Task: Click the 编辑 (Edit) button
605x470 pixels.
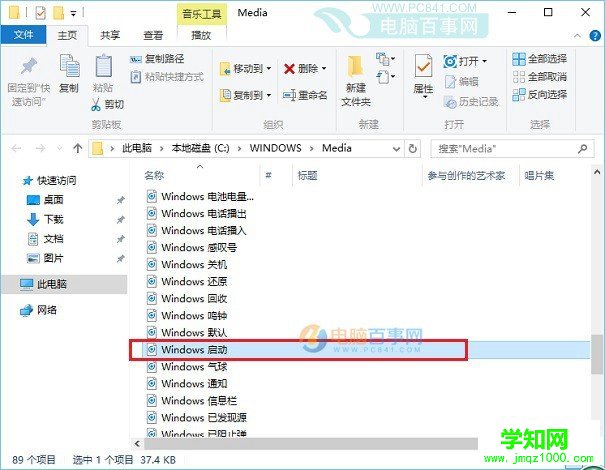Action: (x=461, y=81)
